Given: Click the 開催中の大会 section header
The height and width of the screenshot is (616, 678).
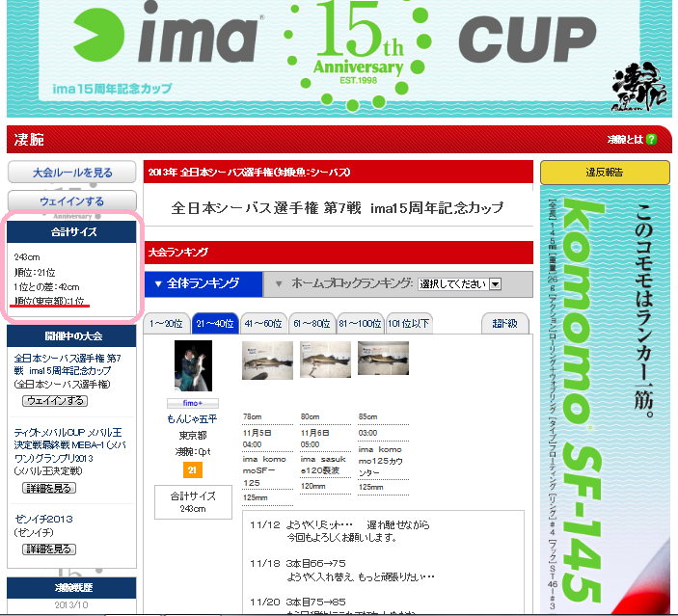Looking at the screenshot, I should tap(71, 335).
